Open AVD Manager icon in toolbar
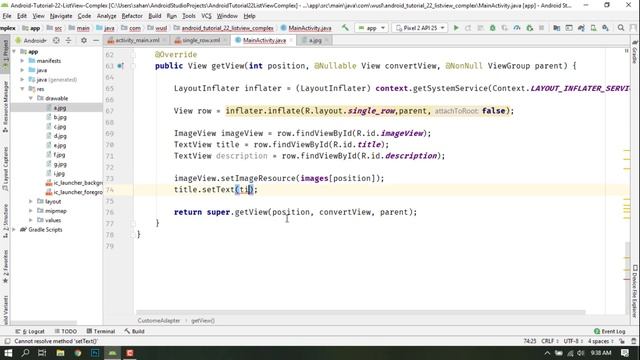The image size is (640, 360). (593, 28)
